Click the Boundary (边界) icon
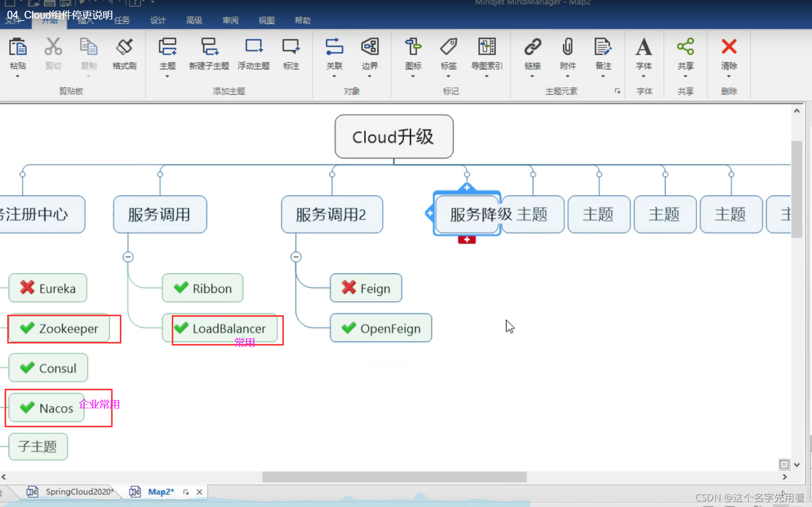 (x=370, y=47)
